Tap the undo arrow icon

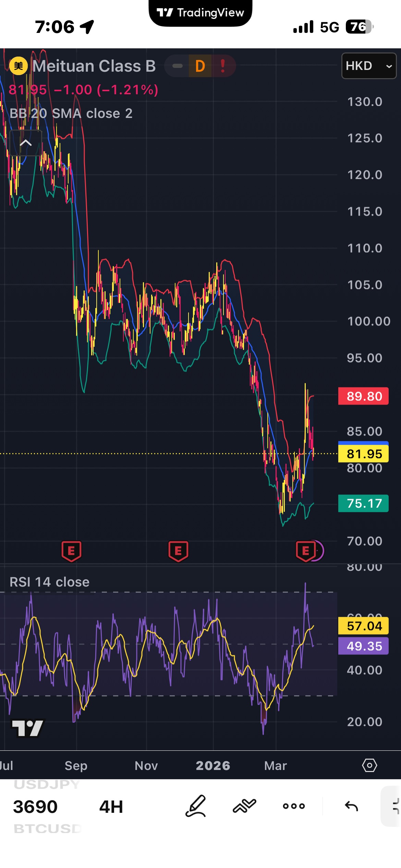(x=351, y=806)
